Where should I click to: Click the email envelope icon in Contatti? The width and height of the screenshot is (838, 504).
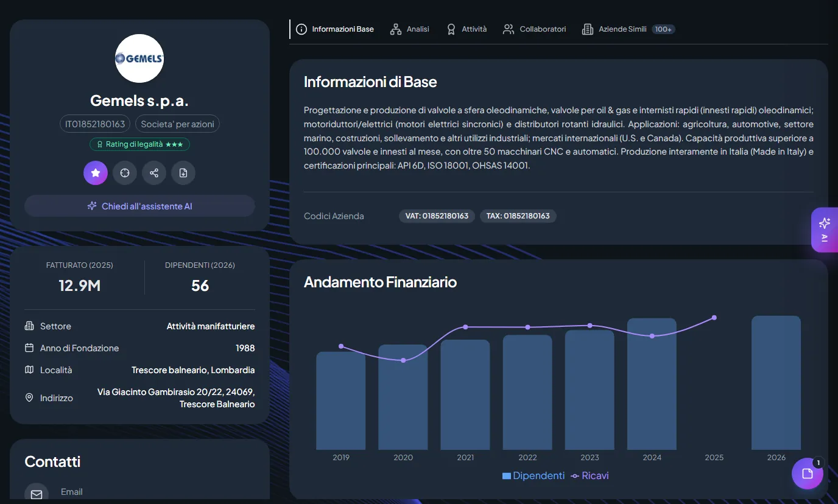coord(37,494)
